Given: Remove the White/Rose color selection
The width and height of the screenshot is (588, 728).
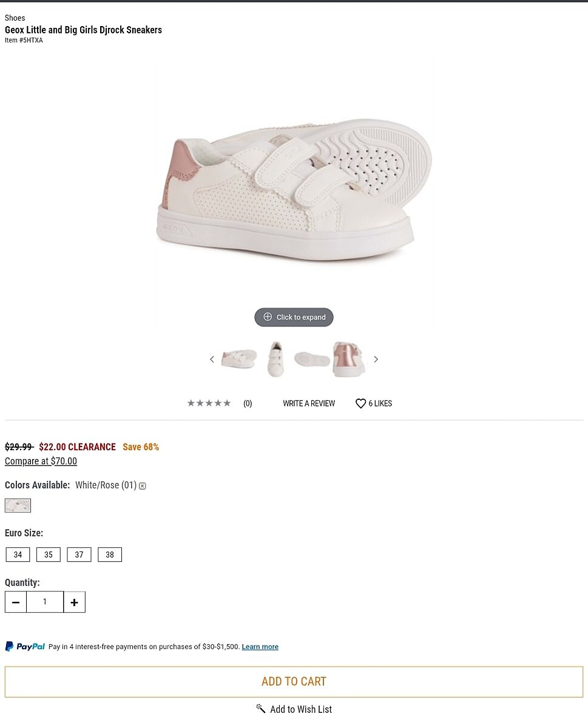Looking at the screenshot, I should click(143, 486).
